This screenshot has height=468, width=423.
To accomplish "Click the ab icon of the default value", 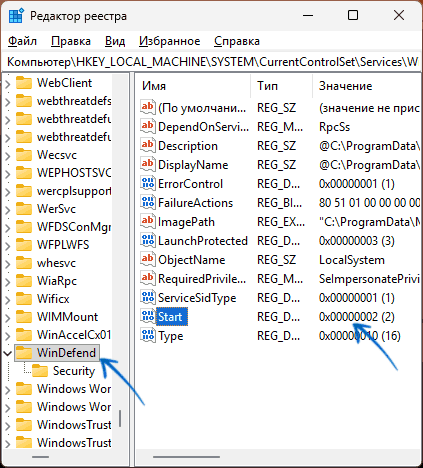I will 148,108.
